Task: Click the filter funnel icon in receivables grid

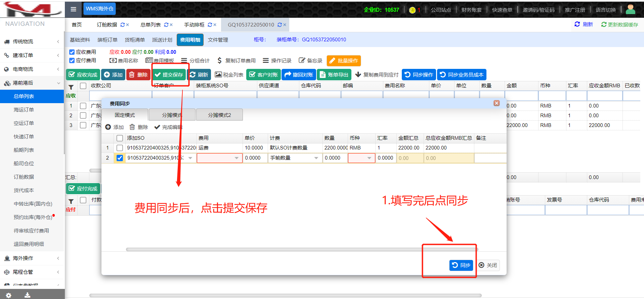Action: click(71, 87)
